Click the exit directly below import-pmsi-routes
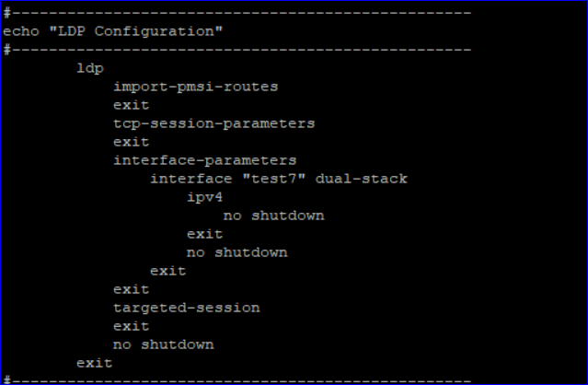 (x=131, y=105)
